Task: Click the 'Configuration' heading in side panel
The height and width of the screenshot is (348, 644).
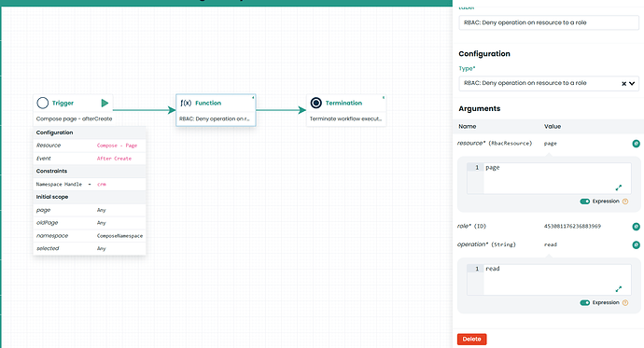Action: tap(484, 54)
